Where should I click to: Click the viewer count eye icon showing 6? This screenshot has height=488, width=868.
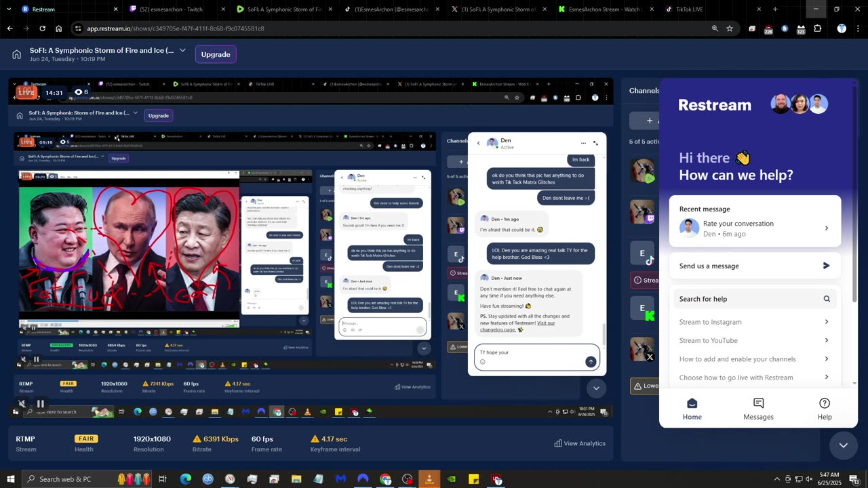(x=78, y=92)
